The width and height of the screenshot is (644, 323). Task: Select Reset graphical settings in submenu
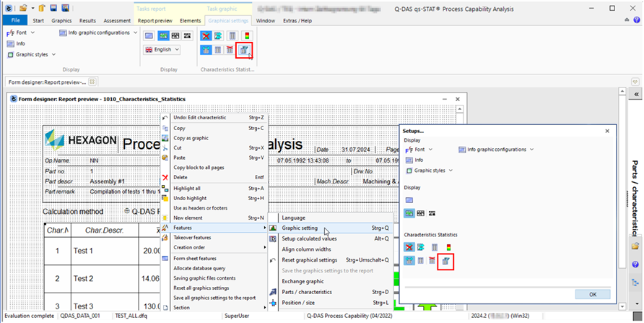click(x=329, y=259)
